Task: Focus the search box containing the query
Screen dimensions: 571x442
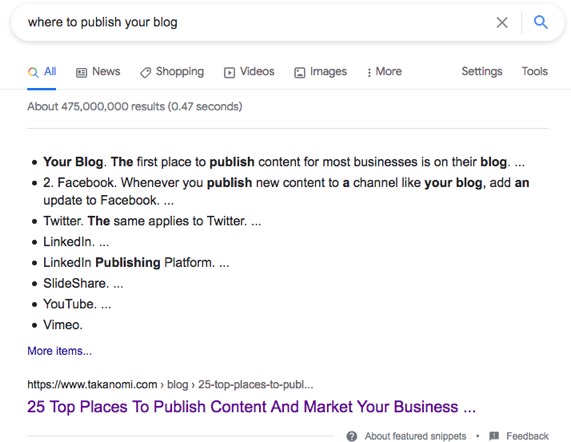Action: click(x=255, y=23)
